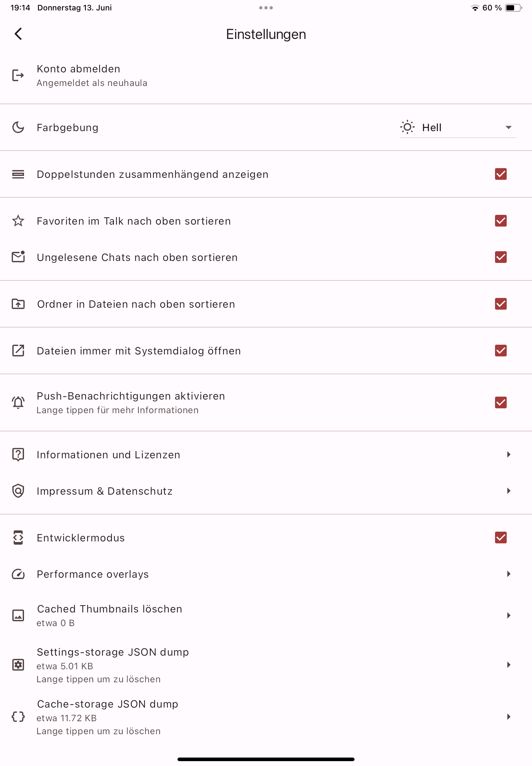The height and width of the screenshot is (766, 532).
Task: Toggle Dateien immer mit Systemdialog öffnen checkbox
Action: pos(501,351)
